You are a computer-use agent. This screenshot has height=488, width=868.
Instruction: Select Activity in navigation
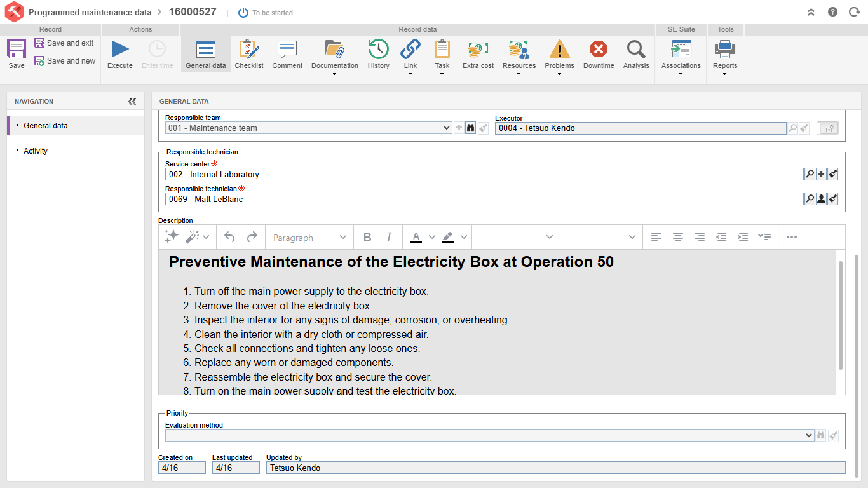click(76, 151)
